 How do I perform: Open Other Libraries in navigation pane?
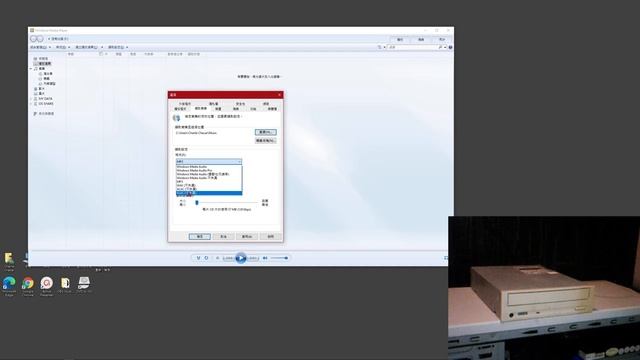(44, 114)
